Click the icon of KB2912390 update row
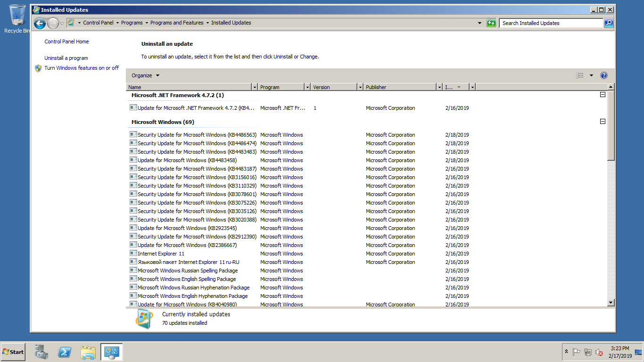This screenshot has height=362, width=644. (133, 236)
